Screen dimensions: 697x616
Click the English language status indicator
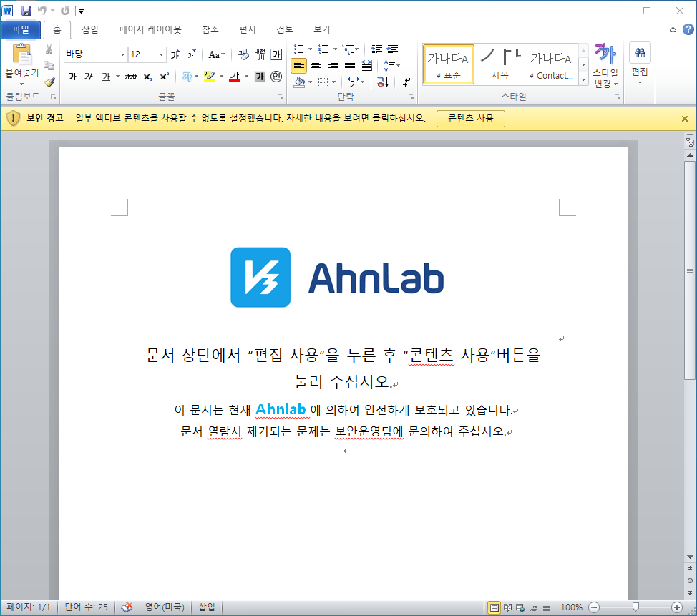pyautogui.click(x=165, y=607)
